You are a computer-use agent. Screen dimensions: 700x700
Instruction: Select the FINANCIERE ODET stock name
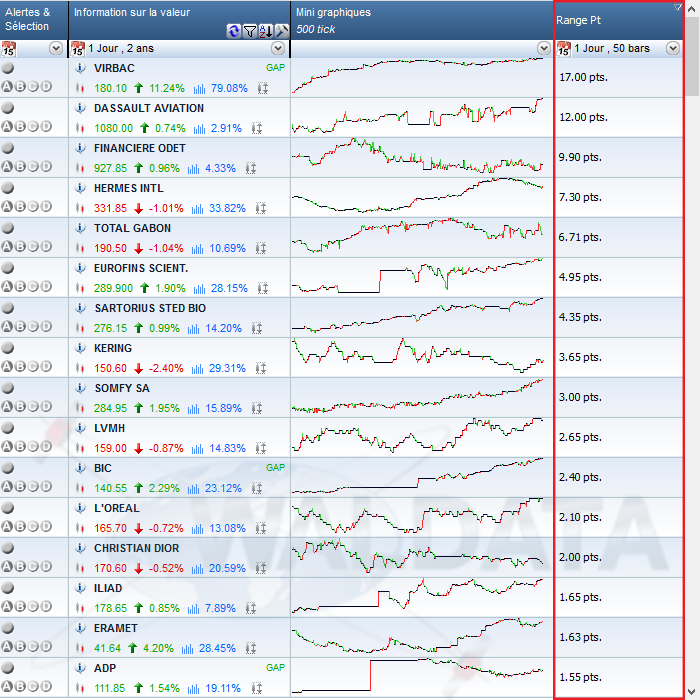(x=140, y=148)
